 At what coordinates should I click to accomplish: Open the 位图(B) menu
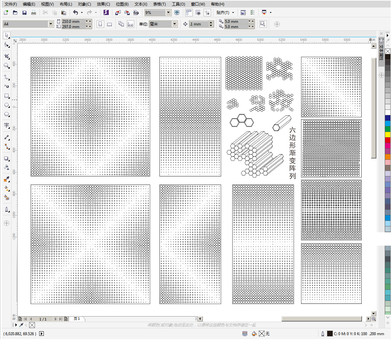point(122,4)
